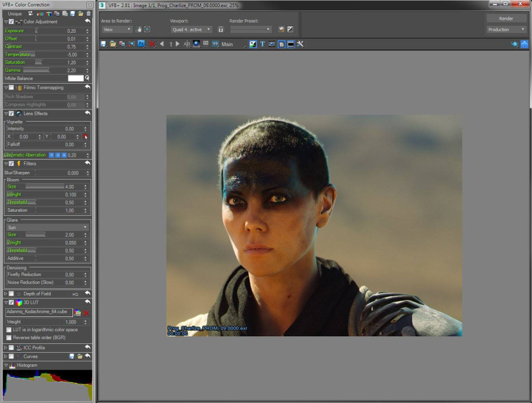The image size is (532, 403).
Task: Load color correction preset with folder icon
Action: 81,13
